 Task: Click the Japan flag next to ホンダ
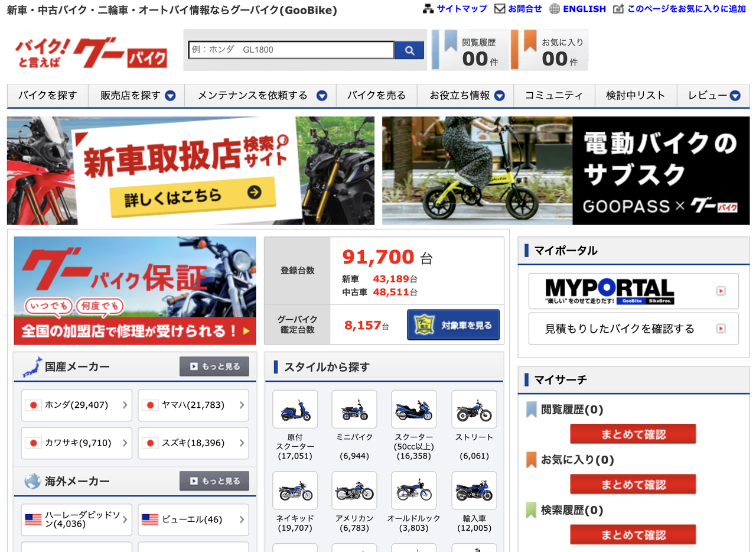(34, 405)
